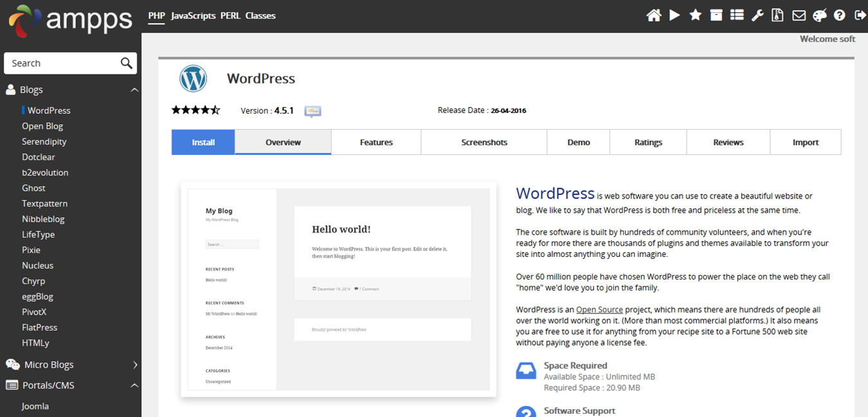Open the question mark help icon
Image resolution: width=868 pixels, height=417 pixels.
click(839, 15)
